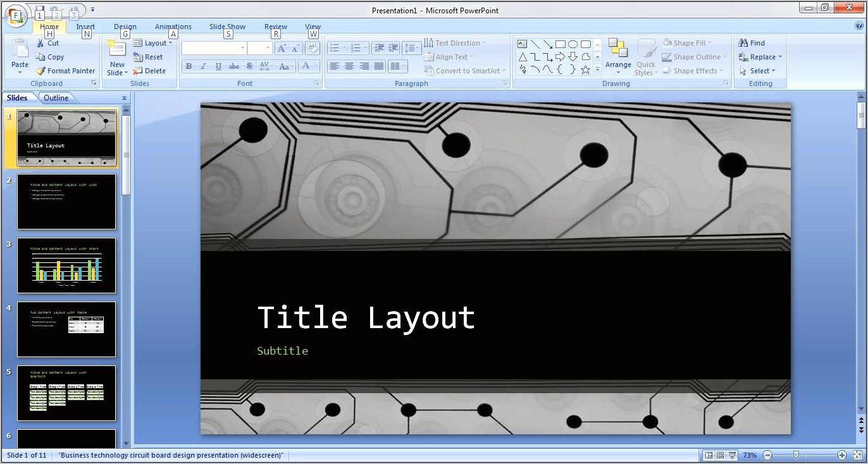Open the Review ribbon tab
868x464 pixels.
click(276, 27)
